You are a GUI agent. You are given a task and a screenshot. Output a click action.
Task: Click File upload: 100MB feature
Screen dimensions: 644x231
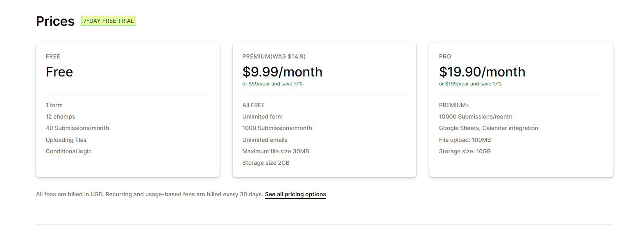click(465, 140)
